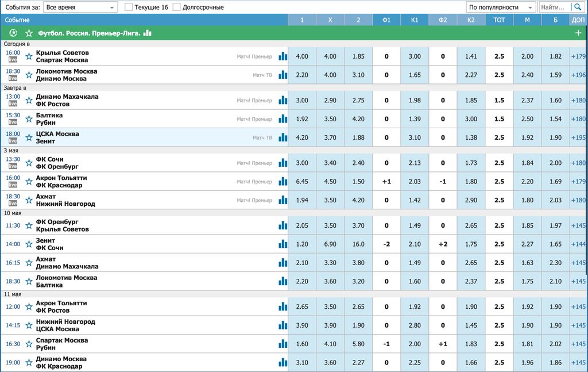Click the soccer ball icon in league header

pyautogui.click(x=13, y=33)
